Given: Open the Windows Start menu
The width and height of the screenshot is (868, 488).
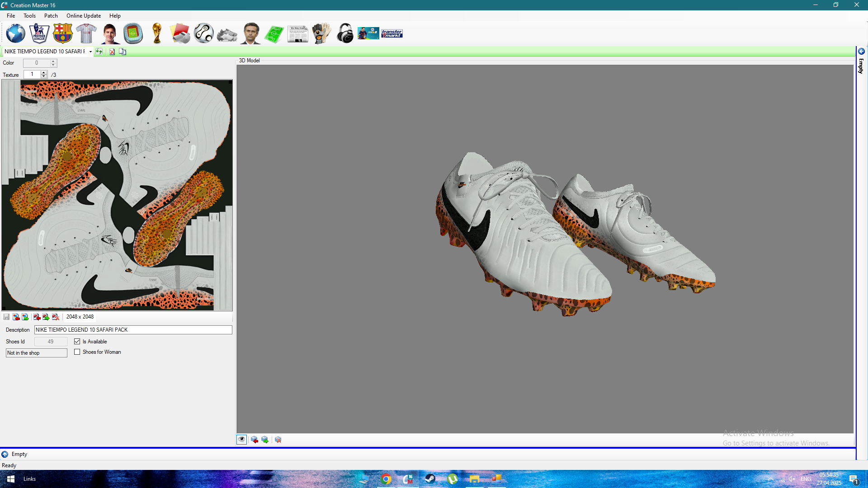Looking at the screenshot, I should click(x=11, y=479).
